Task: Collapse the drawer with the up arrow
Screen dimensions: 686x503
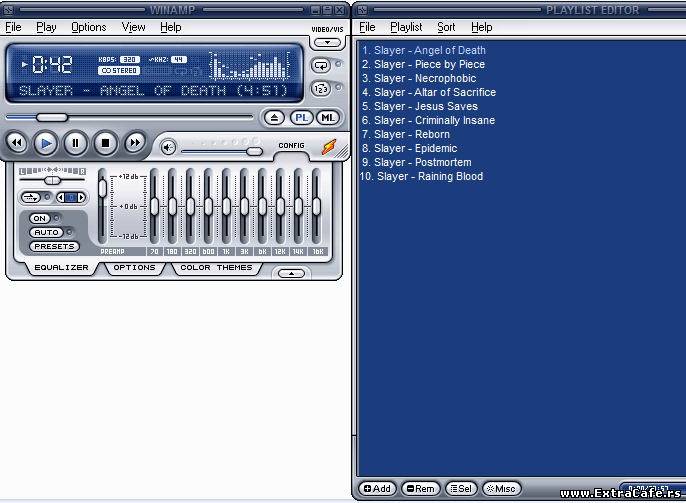Action: point(291,273)
